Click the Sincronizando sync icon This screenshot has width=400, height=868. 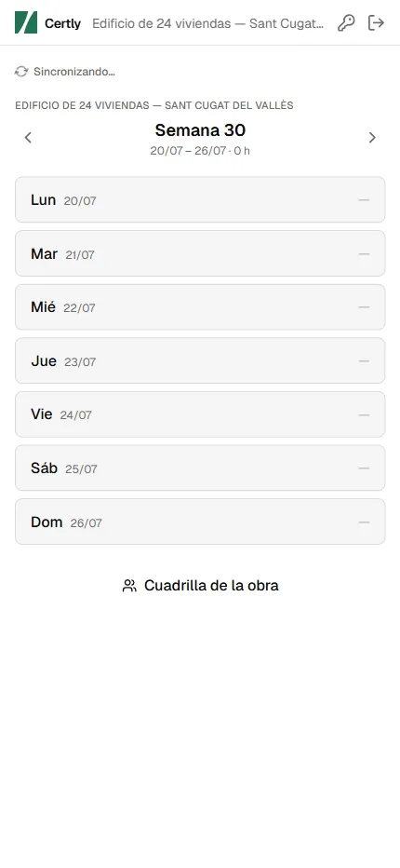point(21,72)
